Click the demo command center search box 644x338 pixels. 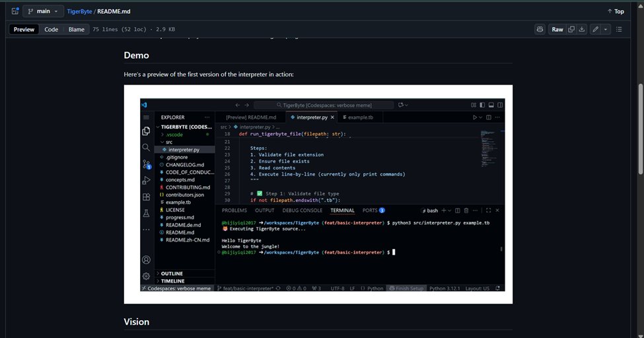tap(324, 105)
